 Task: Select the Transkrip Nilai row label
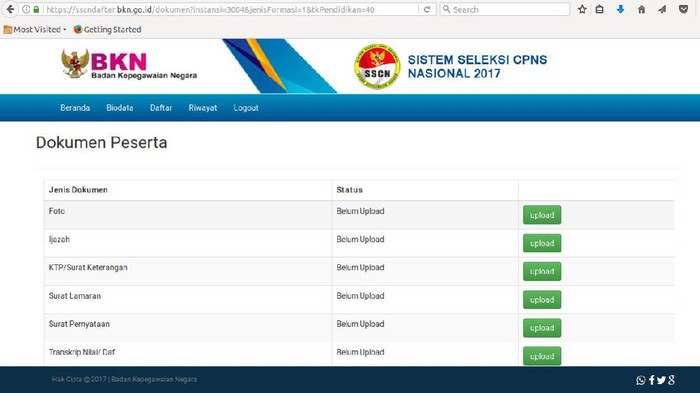tap(82, 352)
